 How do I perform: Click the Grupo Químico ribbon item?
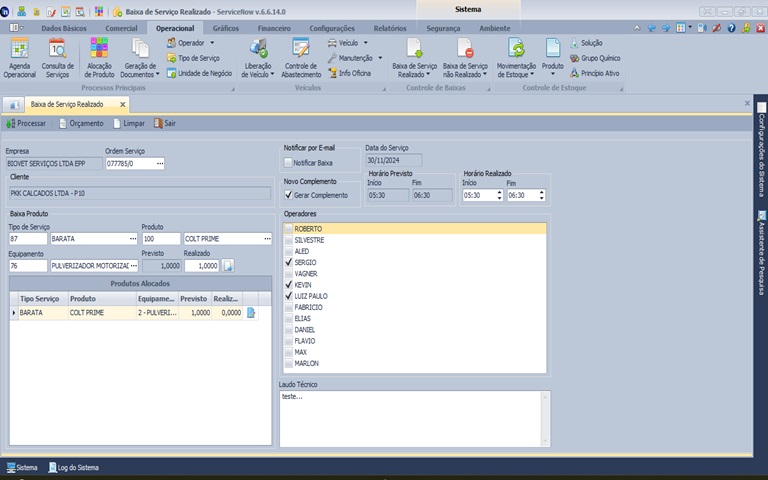[x=598, y=58]
